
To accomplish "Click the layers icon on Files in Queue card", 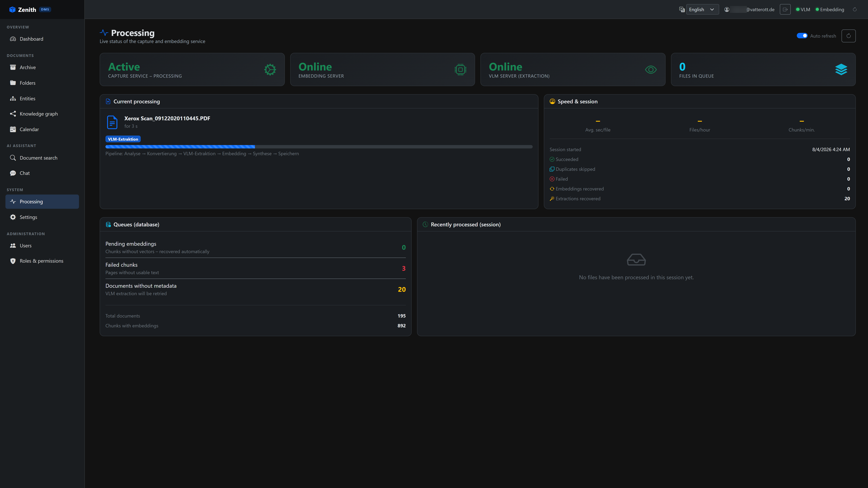I will pos(841,70).
